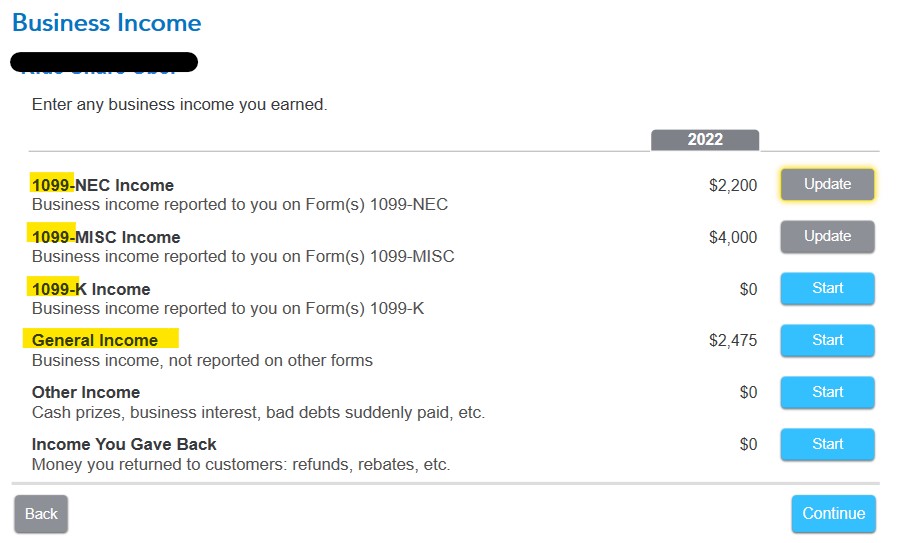
Task: Select the 1099-NEC Income heading
Action: point(103,185)
